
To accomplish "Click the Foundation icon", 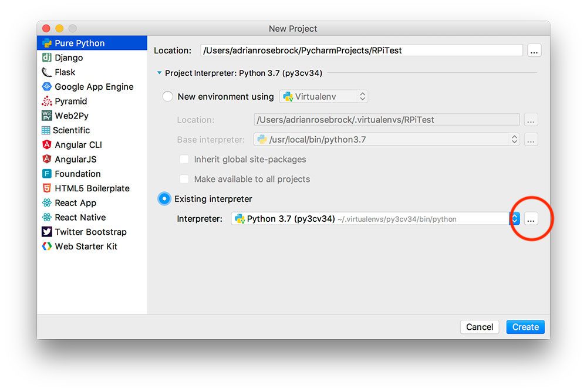I will tap(47, 174).
